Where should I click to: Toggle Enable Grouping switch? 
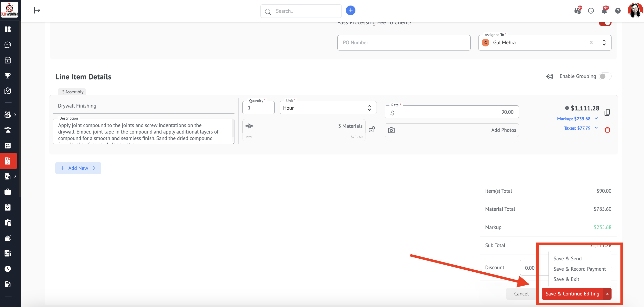tap(605, 76)
